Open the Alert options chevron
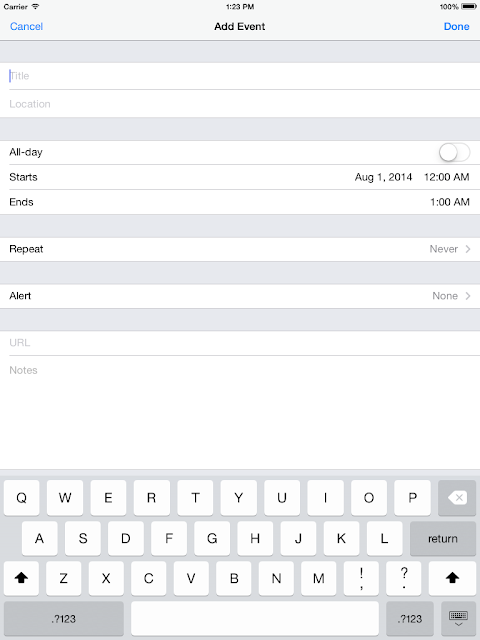The image size is (480, 640). click(x=468, y=296)
